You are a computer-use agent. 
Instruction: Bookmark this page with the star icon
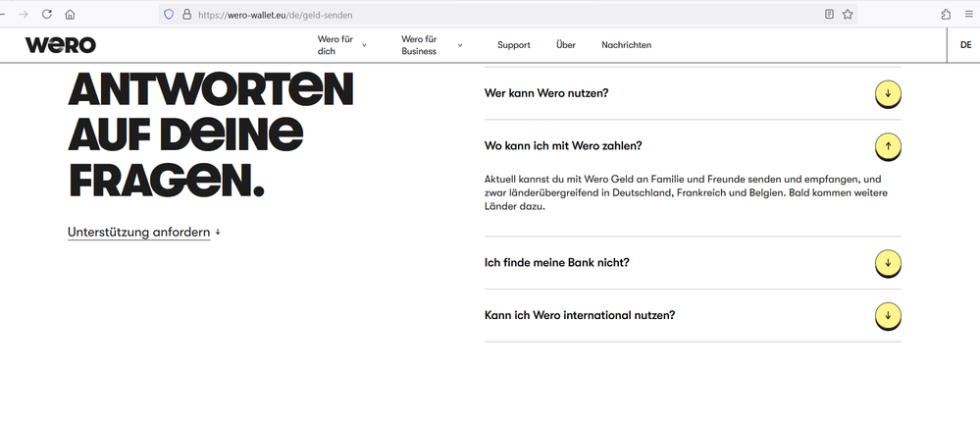point(848,15)
